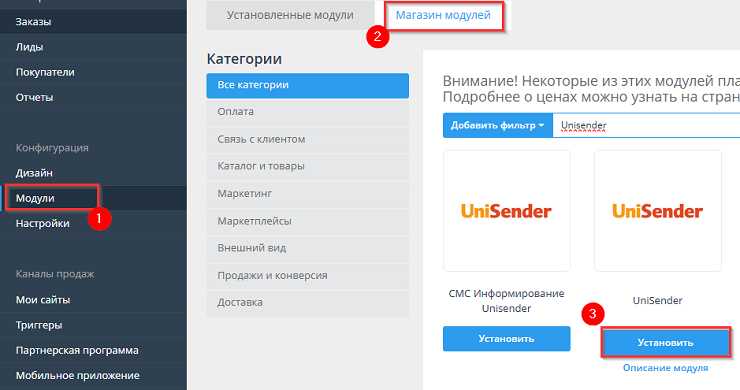
Task: Click the Категории heading
Action: [244, 59]
